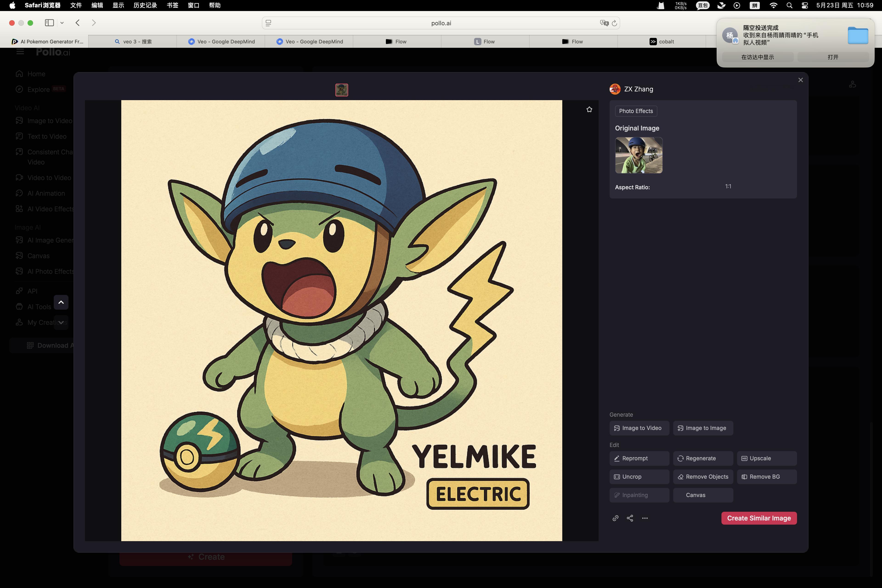Click page settings icon in address bar
This screenshot has width=882, height=588.
269,23
